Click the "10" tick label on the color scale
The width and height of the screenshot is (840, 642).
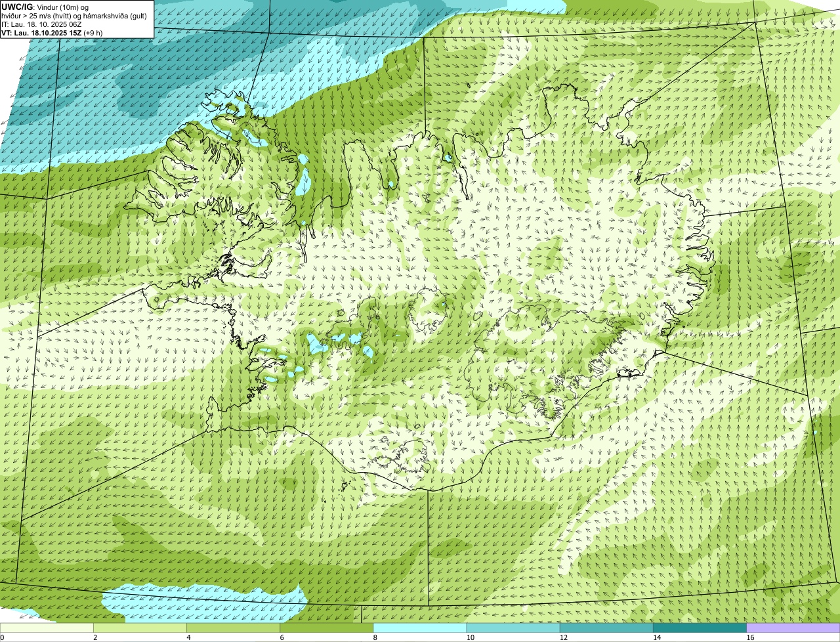pos(470,637)
